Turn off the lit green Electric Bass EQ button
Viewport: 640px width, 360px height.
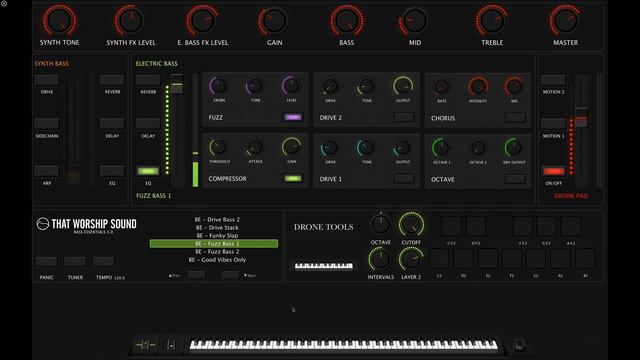click(x=148, y=171)
